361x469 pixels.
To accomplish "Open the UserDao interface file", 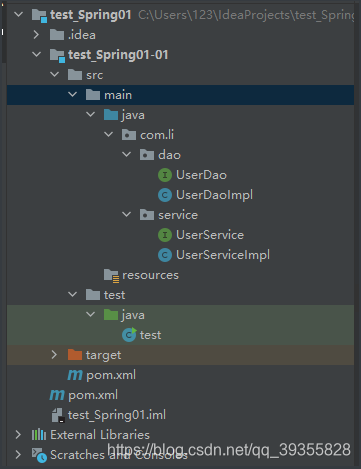I will (201, 175).
